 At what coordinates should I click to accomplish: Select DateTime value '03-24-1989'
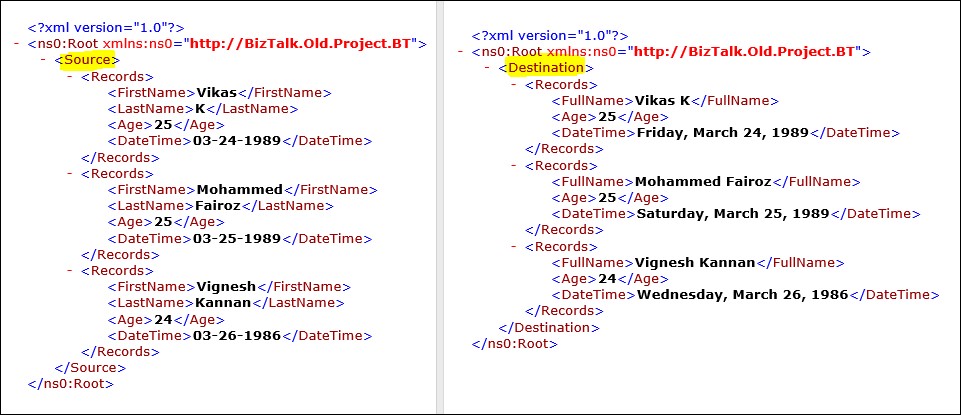237,141
